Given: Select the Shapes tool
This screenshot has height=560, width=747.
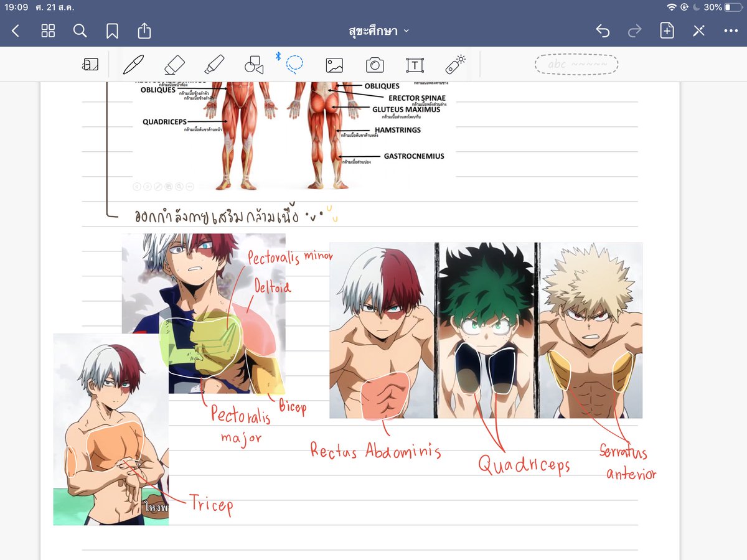Looking at the screenshot, I should click(x=254, y=65).
